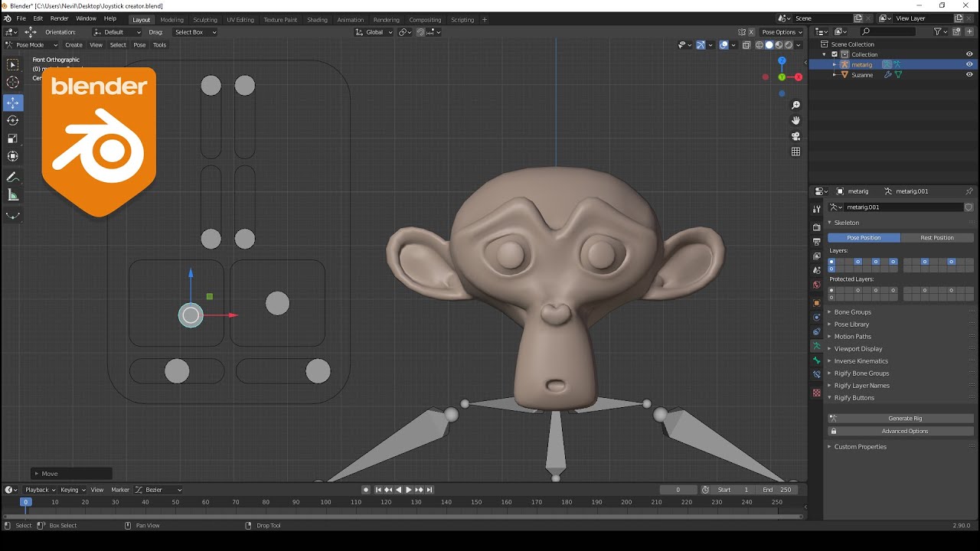Open the Render properties tab

click(817, 227)
